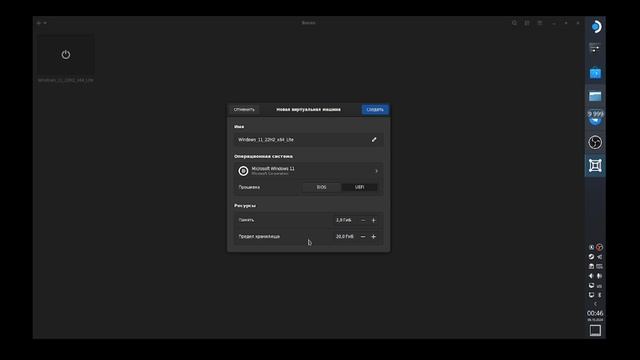Image resolution: width=640 pixels, height=360 pixels.
Task: Click the active Boxes icon in the panel
Action: click(595, 166)
